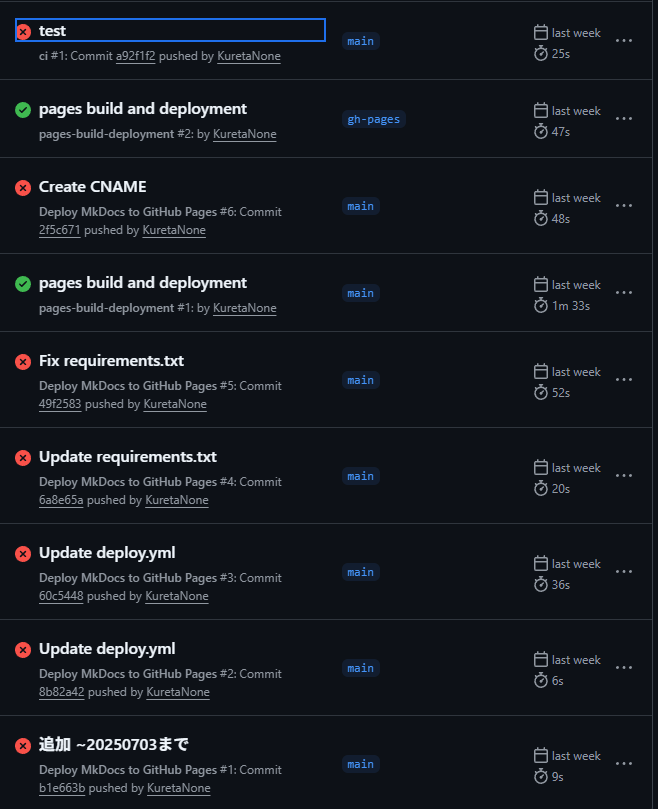
Task: Open options menu for Fix requirements.txt run
Action: coord(624,380)
